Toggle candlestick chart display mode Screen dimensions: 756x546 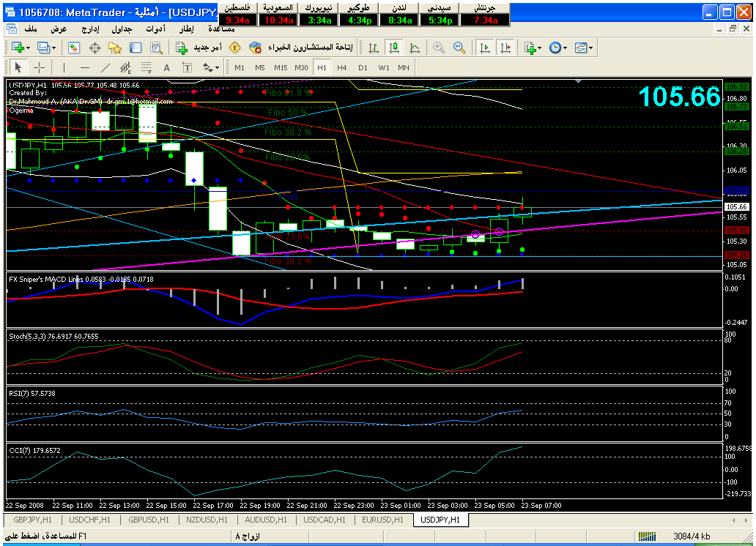(x=394, y=48)
